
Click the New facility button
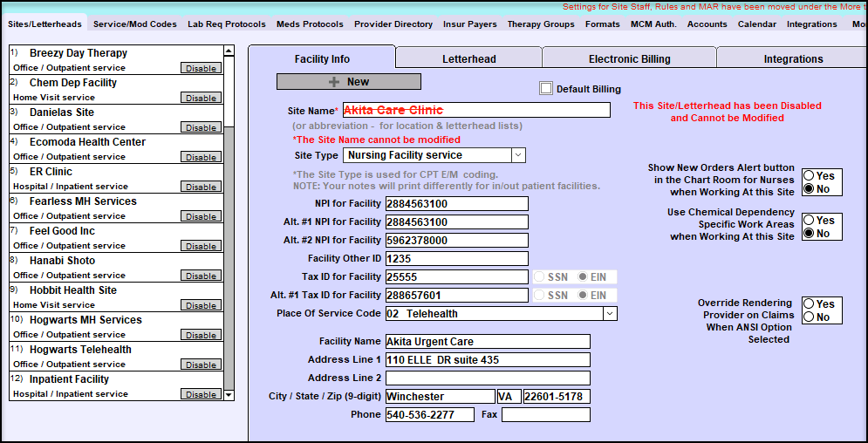click(x=348, y=82)
